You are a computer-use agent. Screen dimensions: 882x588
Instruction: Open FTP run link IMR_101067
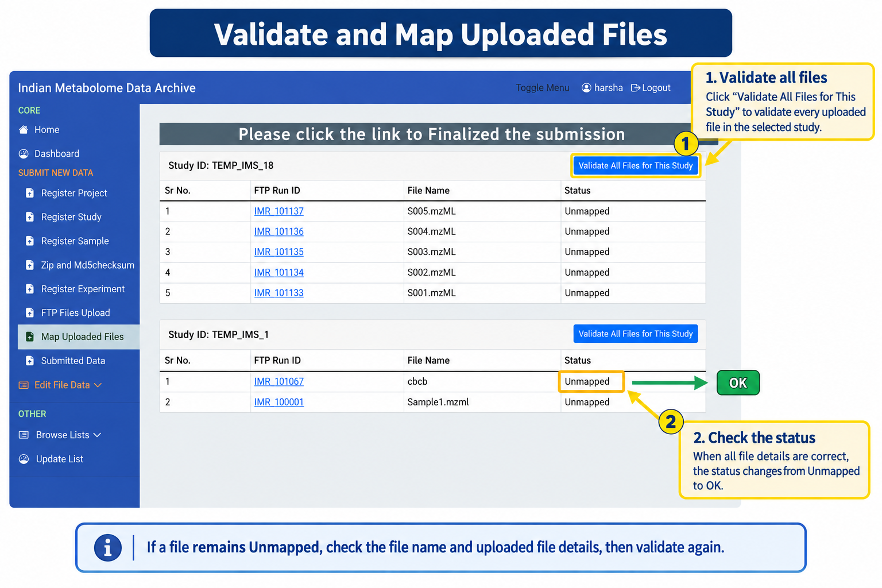[x=279, y=382]
